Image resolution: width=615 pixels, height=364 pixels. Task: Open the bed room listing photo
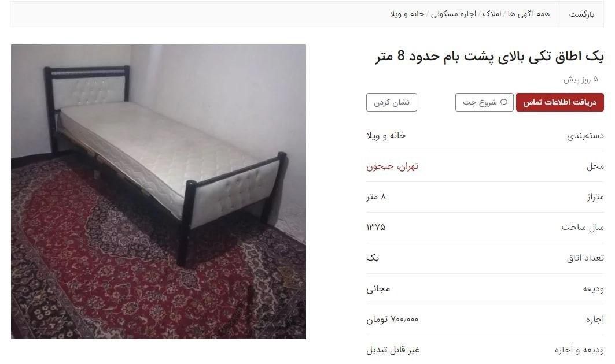159,192
